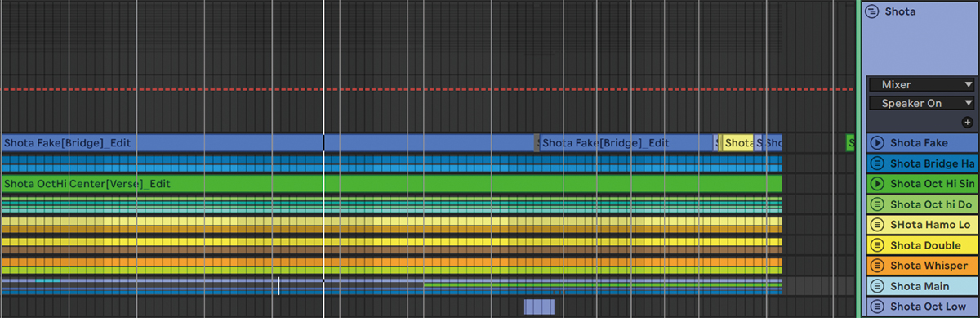Select the Shota Oct hi Do track name

[931, 204]
